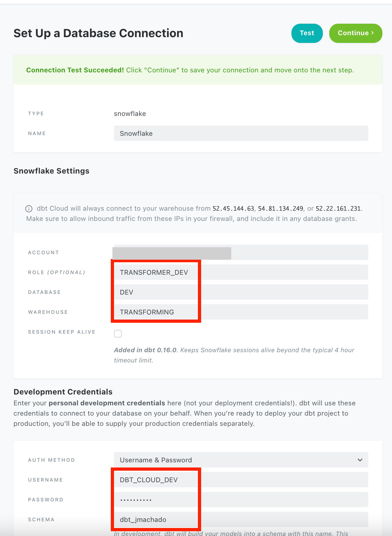
Task: Focus the masked Password field
Action: (241, 500)
